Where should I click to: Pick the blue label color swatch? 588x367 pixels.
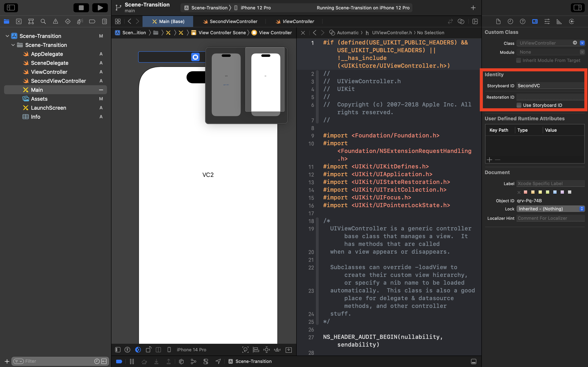555,192
